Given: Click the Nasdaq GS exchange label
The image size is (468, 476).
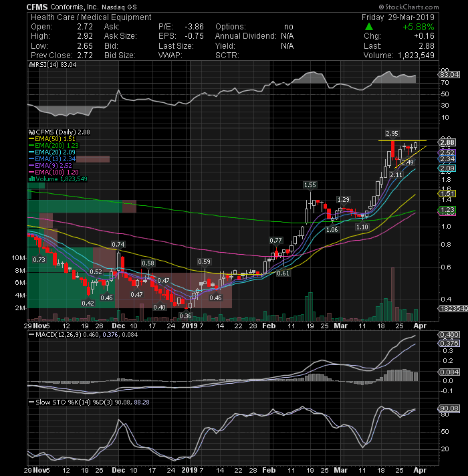Looking at the screenshot, I should (x=119, y=7).
